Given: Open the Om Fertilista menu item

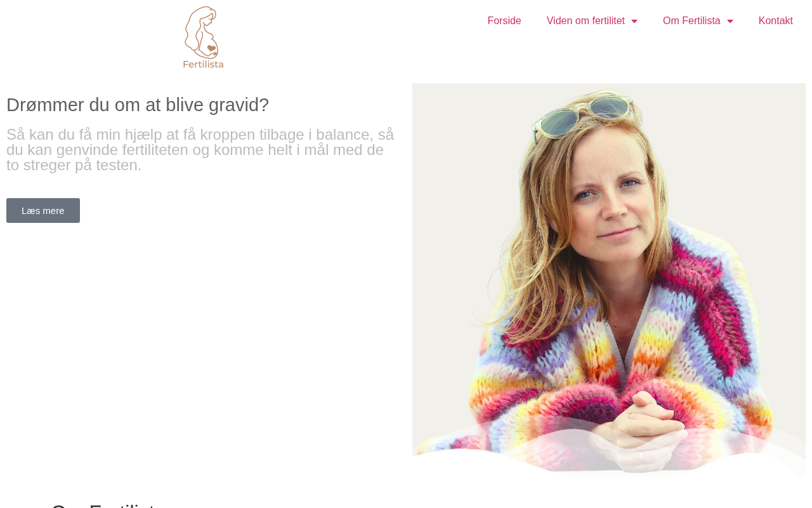Looking at the screenshot, I should [x=691, y=21].
